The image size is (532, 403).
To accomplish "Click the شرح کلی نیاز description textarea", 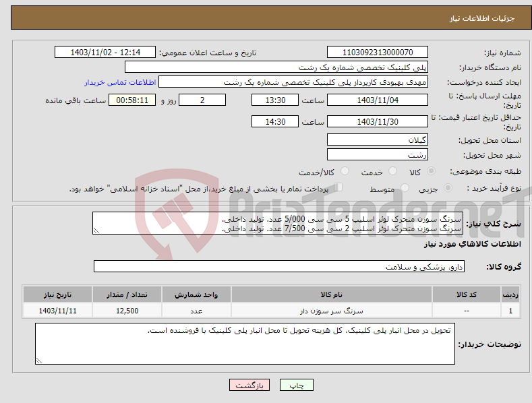I will [x=277, y=223].
